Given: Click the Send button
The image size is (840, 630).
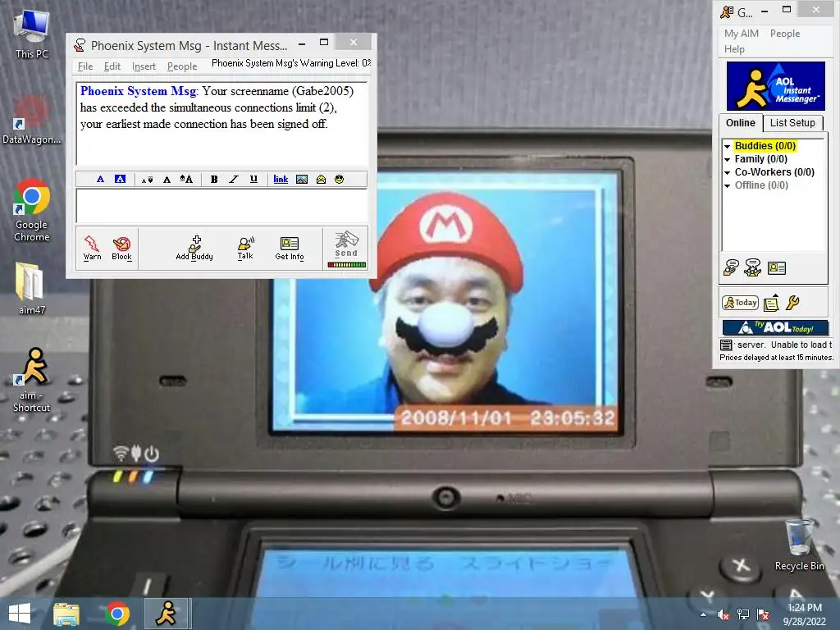Looking at the screenshot, I should click(346, 244).
